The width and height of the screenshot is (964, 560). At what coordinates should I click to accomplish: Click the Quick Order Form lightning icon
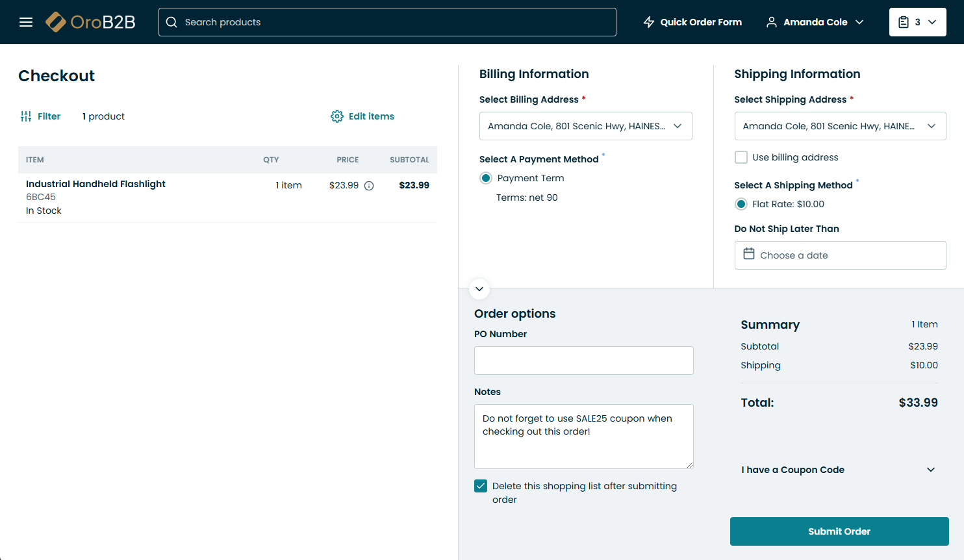tap(648, 22)
